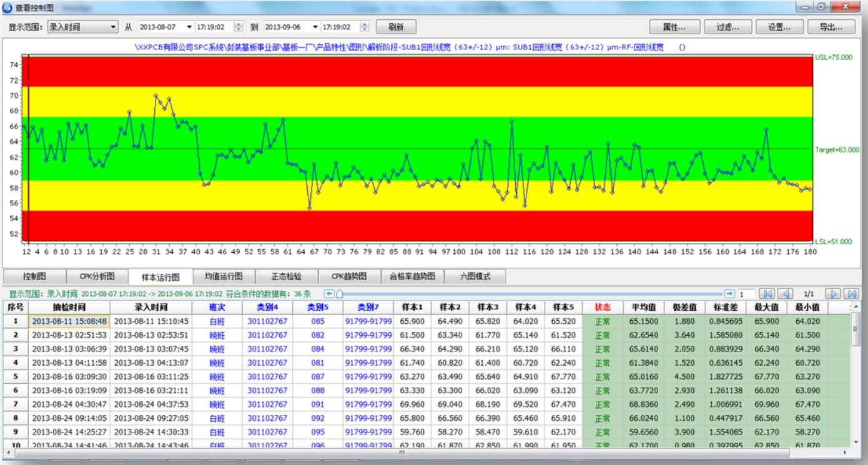Open the 控制图 tab
The width and height of the screenshot is (868, 465).
[34, 277]
